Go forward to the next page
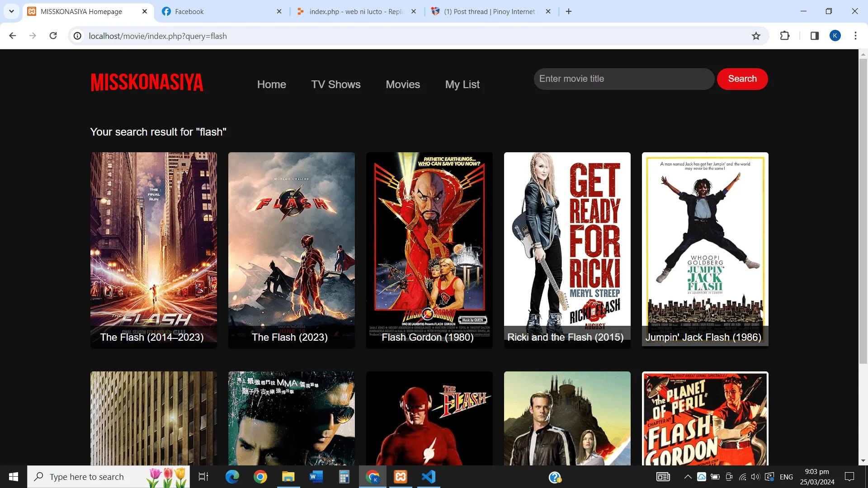The width and height of the screenshot is (868, 488). click(33, 36)
